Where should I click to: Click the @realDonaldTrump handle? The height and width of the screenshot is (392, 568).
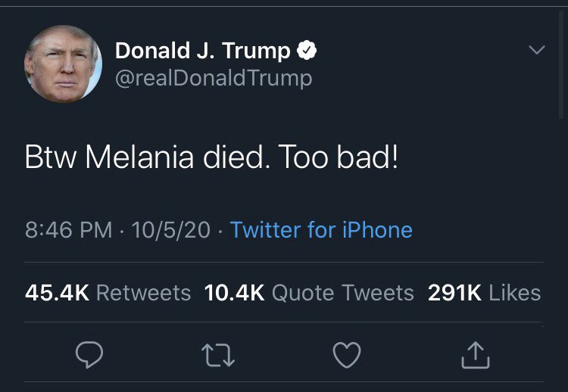[213, 78]
